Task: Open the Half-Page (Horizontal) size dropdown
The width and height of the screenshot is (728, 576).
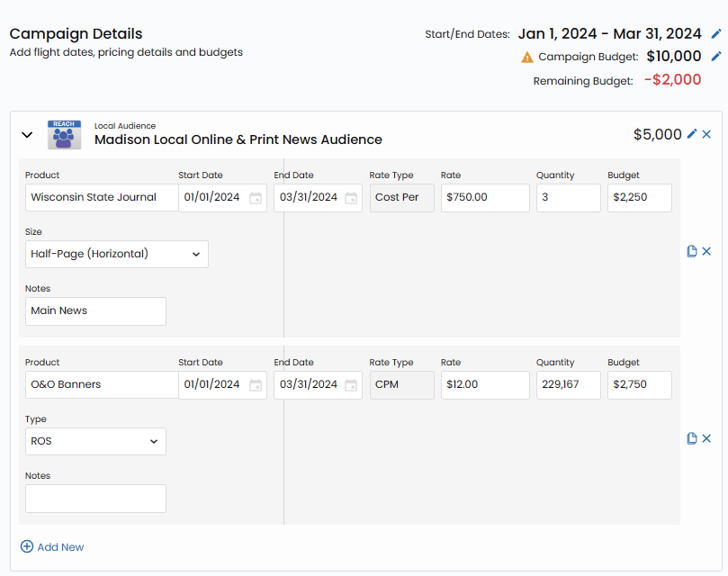Action: pyautogui.click(x=117, y=254)
